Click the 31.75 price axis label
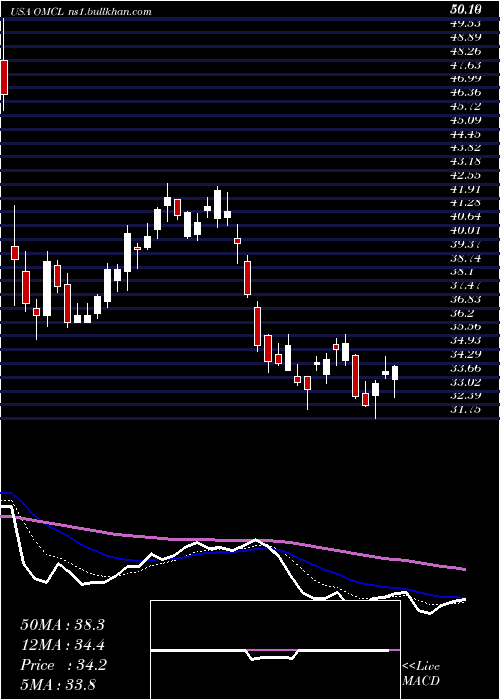This screenshot has height=700, width=500. point(465,409)
